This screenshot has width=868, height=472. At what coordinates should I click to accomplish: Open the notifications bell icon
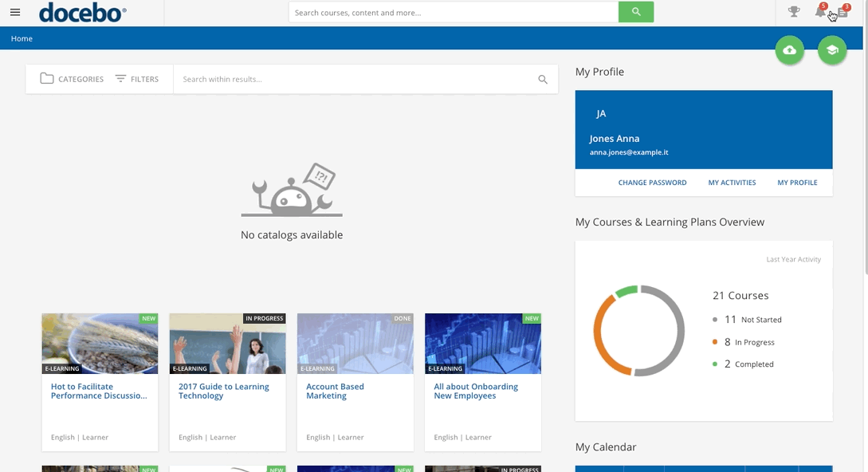[820, 12]
